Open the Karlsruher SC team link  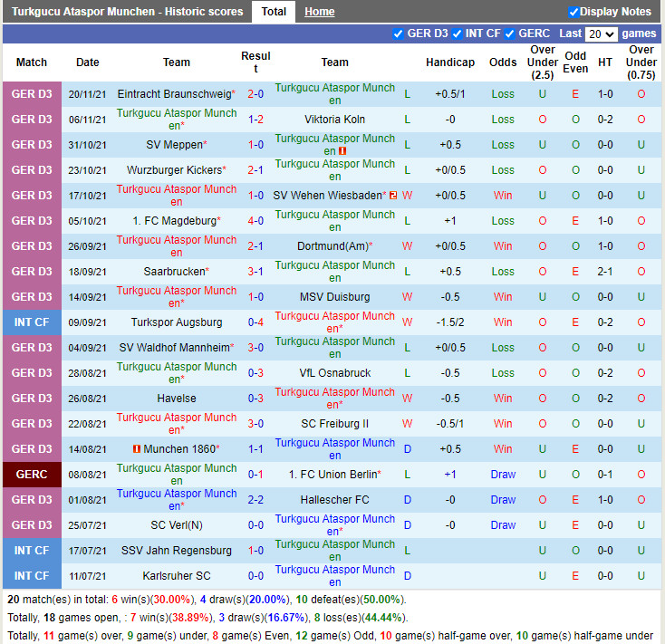[x=177, y=576]
